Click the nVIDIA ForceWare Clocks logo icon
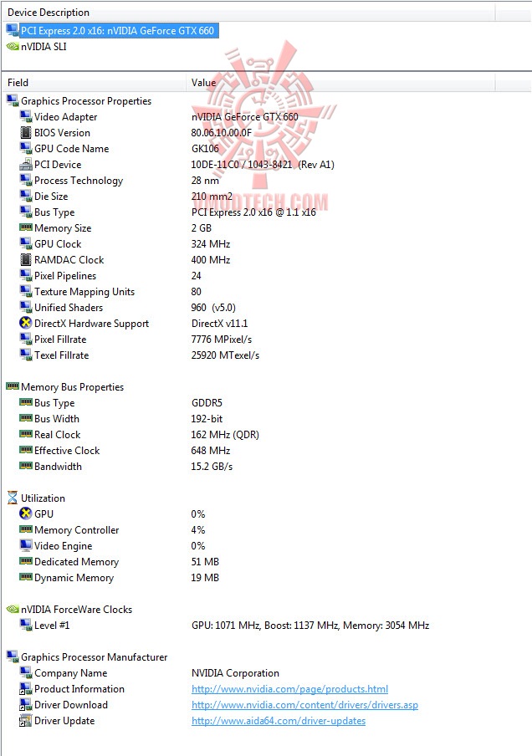Viewport: 532px width, 756px height. click(x=13, y=610)
